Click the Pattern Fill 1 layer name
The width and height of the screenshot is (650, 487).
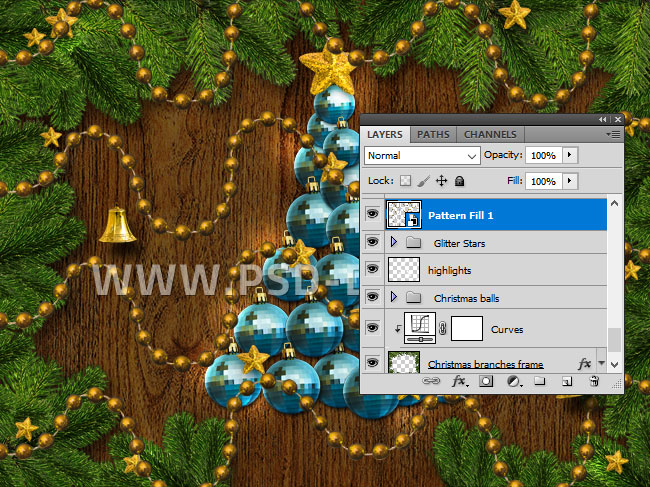point(461,216)
